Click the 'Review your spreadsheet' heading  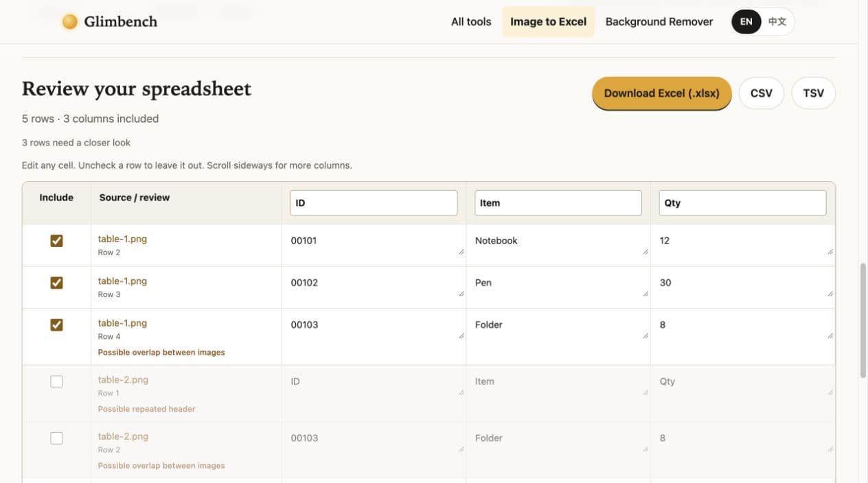(137, 89)
